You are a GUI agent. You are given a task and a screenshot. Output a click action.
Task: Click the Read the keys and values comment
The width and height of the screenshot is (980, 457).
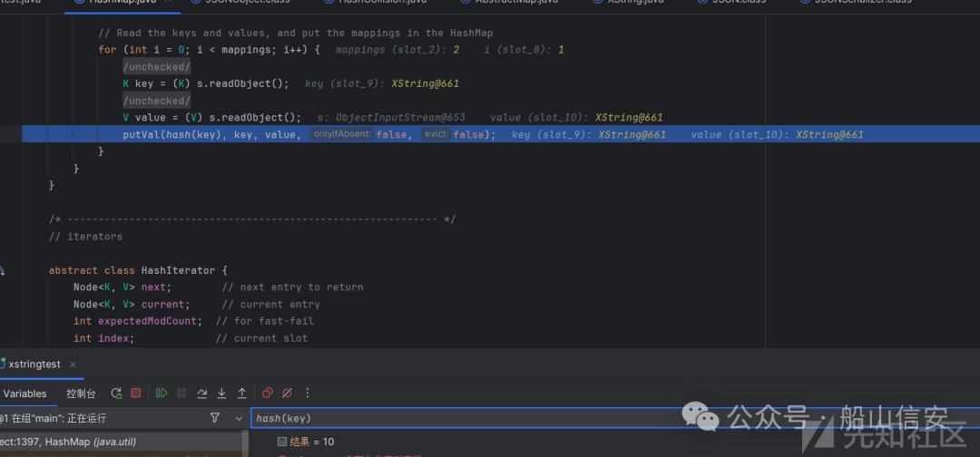coord(296,33)
